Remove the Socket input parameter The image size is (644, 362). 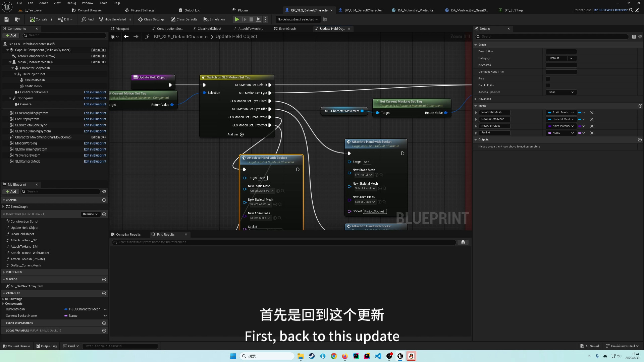click(592, 133)
